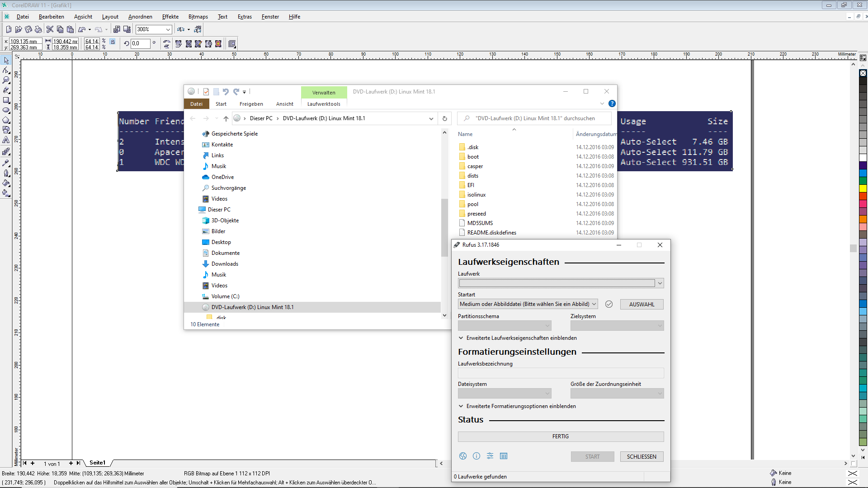
Task: Select the Text tool in toolbox
Action: (6, 140)
